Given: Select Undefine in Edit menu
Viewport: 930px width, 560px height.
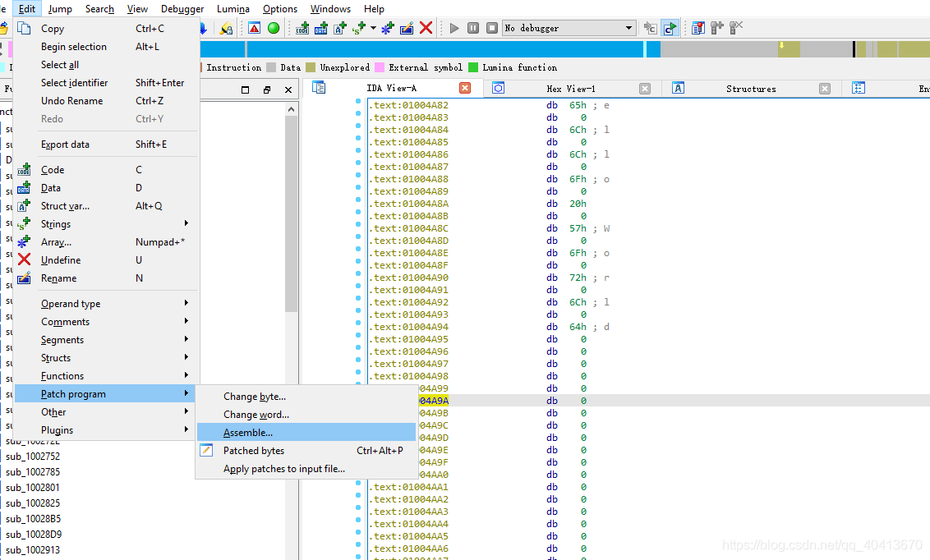Looking at the screenshot, I should click(106, 260).
